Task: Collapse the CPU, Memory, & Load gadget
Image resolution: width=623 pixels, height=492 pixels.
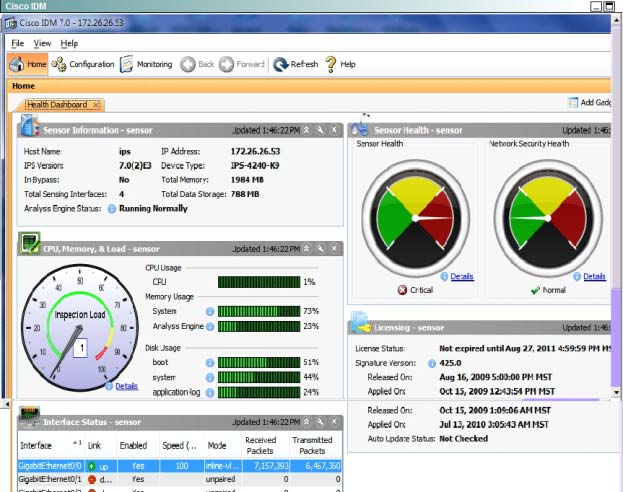Action: (307, 249)
